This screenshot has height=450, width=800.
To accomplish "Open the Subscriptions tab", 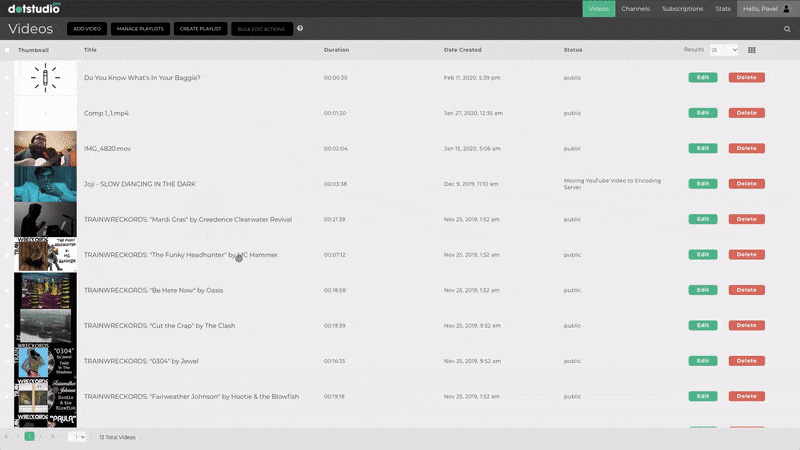I will pos(682,8).
